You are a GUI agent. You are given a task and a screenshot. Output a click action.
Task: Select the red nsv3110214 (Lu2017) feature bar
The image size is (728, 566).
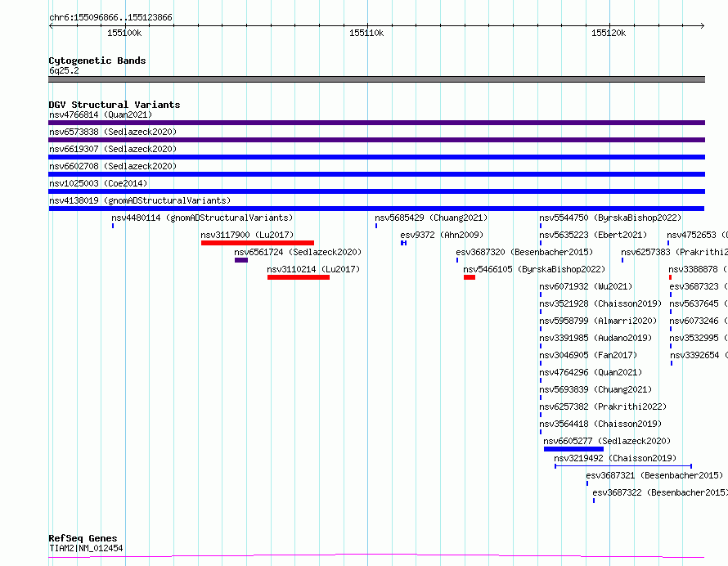299,277
